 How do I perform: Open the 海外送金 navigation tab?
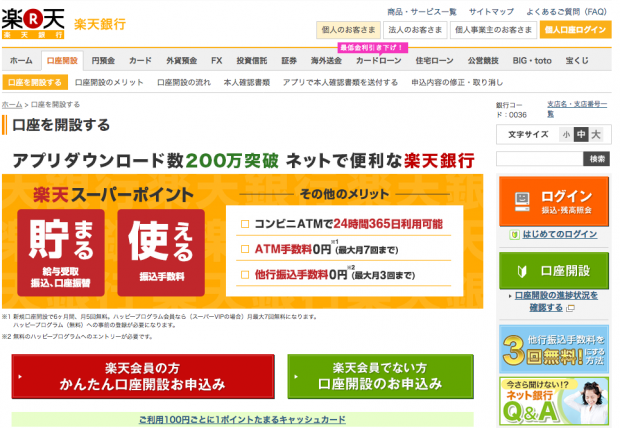326,61
